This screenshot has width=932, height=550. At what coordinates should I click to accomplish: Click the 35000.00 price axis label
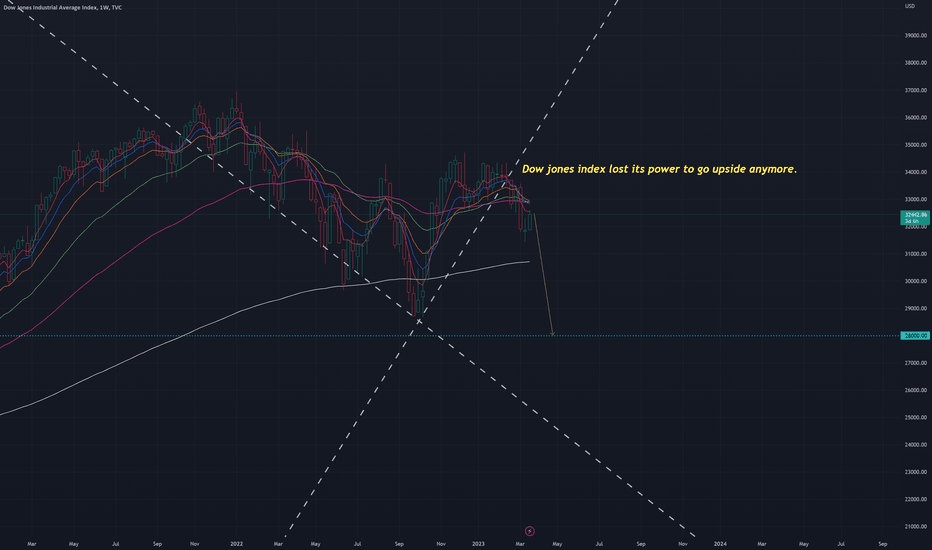(x=915, y=144)
